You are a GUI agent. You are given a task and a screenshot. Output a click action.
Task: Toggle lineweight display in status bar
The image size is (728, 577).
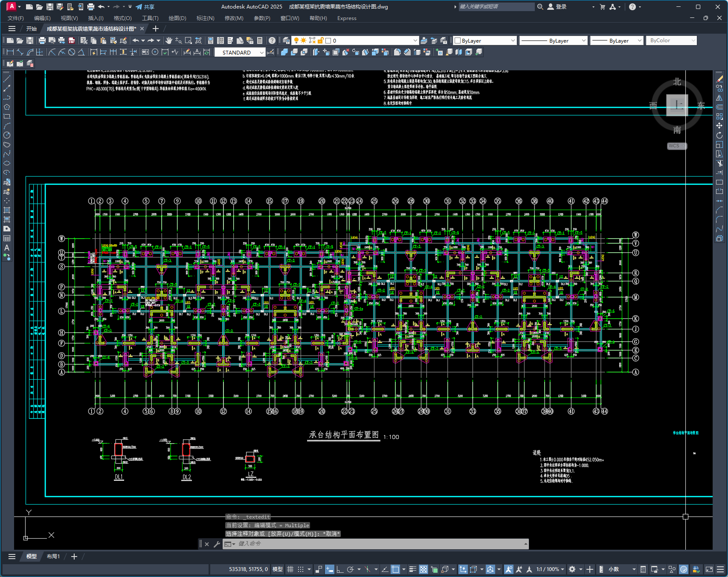[412, 569]
